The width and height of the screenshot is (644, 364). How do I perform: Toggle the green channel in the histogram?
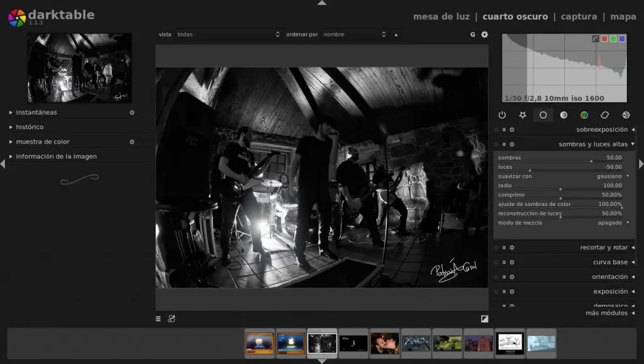coord(613,38)
